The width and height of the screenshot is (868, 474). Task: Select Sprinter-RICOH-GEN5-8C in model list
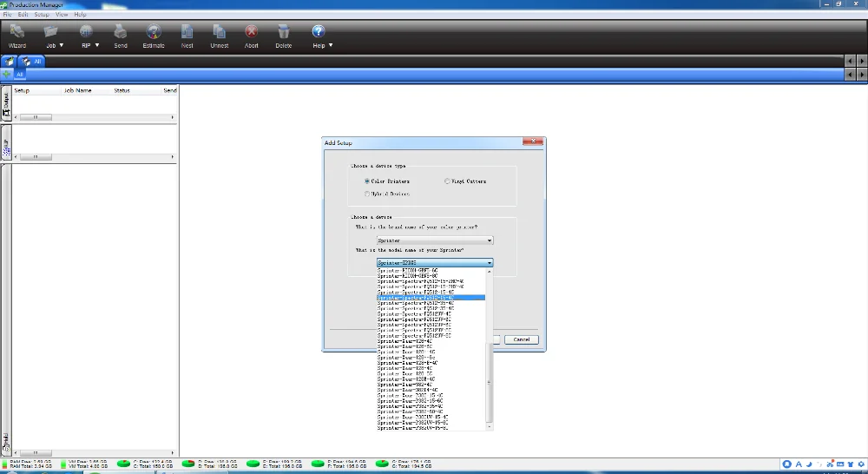click(x=431, y=276)
